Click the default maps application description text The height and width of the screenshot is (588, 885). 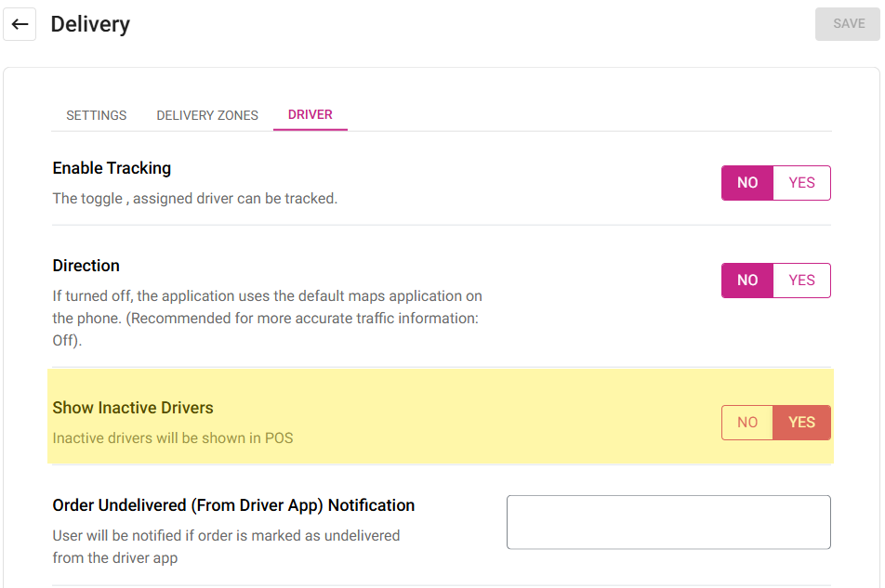(267, 319)
